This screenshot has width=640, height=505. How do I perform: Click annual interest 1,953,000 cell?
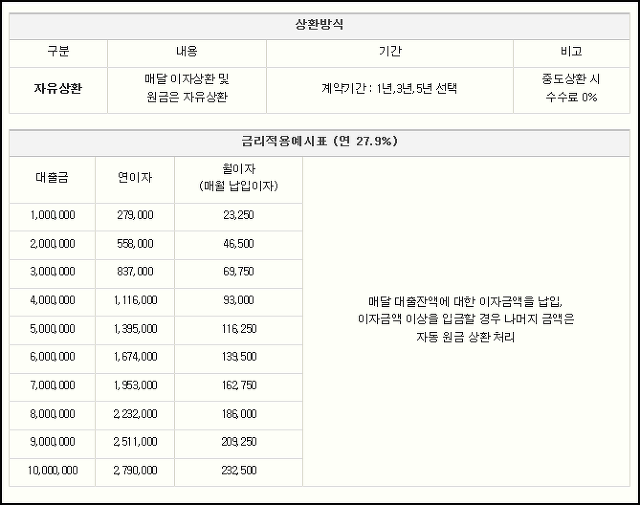[135, 387]
